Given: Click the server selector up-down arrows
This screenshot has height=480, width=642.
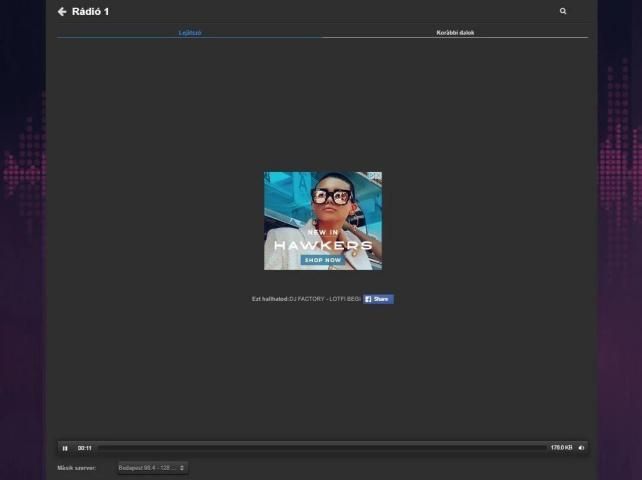Looking at the screenshot, I should (x=182, y=467).
